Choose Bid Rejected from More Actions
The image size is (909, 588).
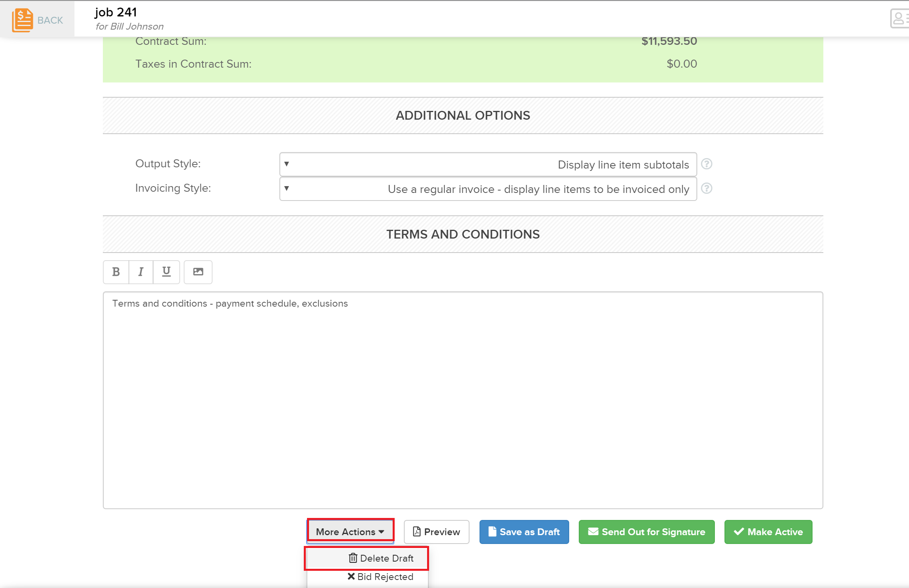pos(380,577)
